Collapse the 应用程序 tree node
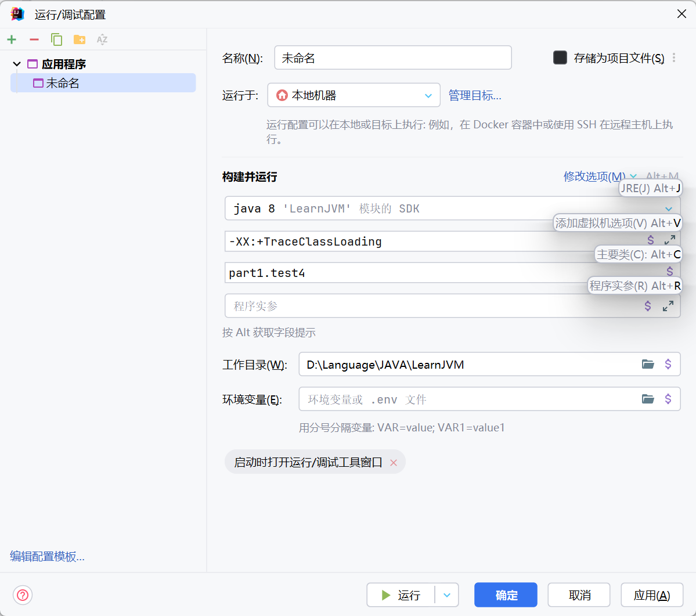696x616 pixels. [16, 64]
